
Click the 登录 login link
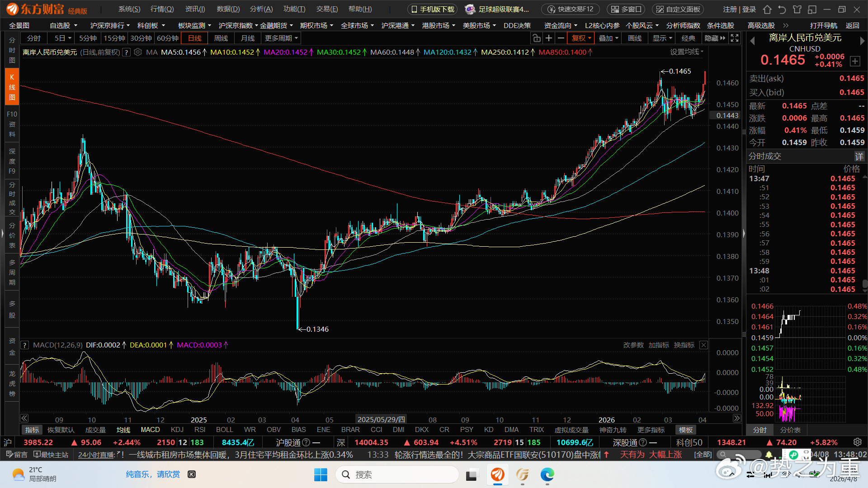[x=749, y=9]
